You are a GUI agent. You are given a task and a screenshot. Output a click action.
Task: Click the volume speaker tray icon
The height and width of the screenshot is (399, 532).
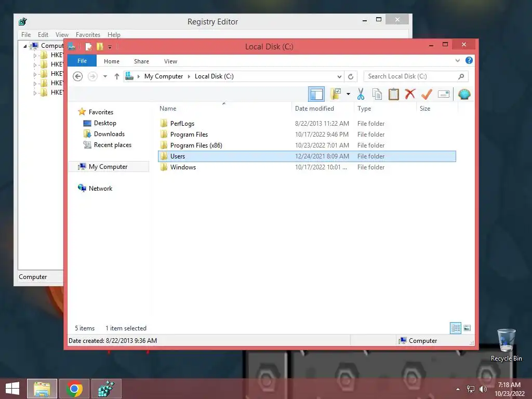(483, 389)
